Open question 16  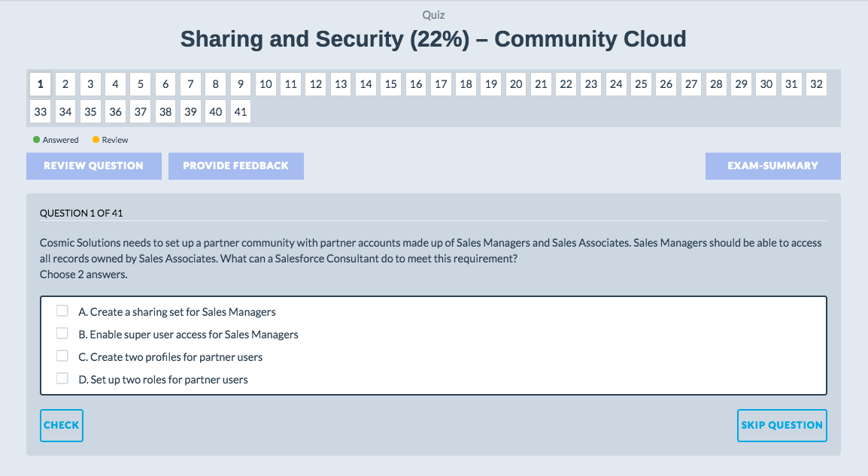tap(416, 84)
